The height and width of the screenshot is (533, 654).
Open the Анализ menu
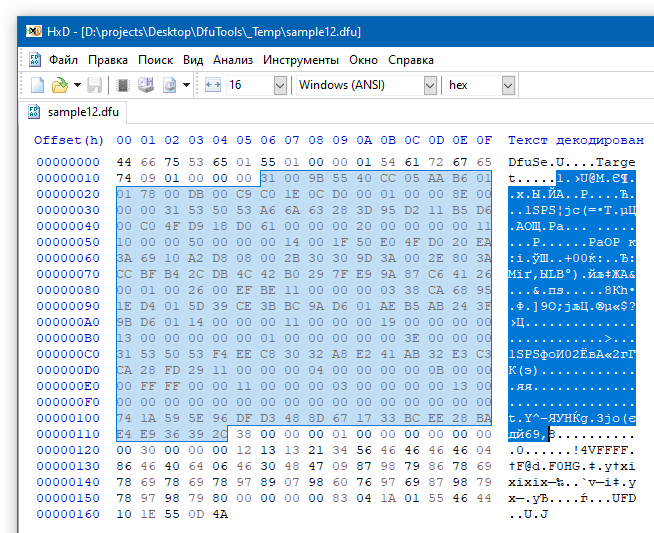[233, 60]
